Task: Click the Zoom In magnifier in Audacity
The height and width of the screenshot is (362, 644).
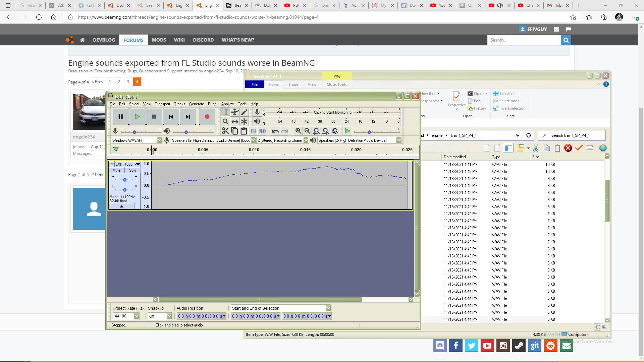Action: (x=298, y=131)
